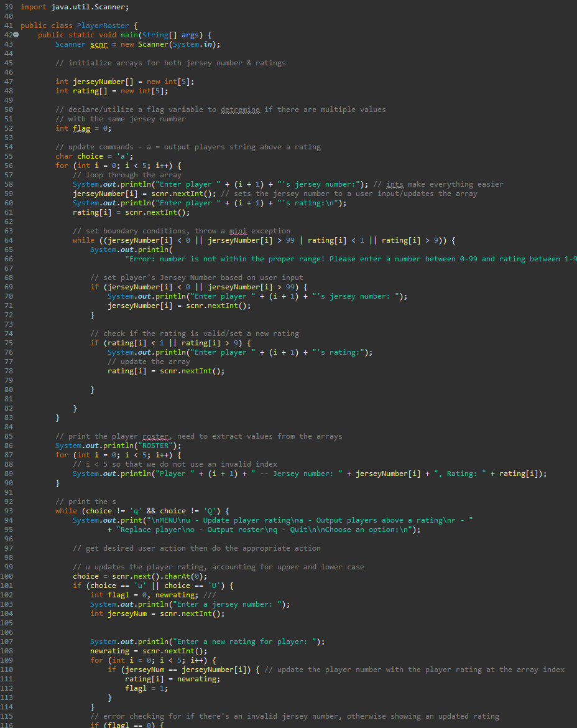Viewport: 577px width, 728px height.
Task: Click the 'Error: number is not within' string
Action: click(x=351, y=259)
